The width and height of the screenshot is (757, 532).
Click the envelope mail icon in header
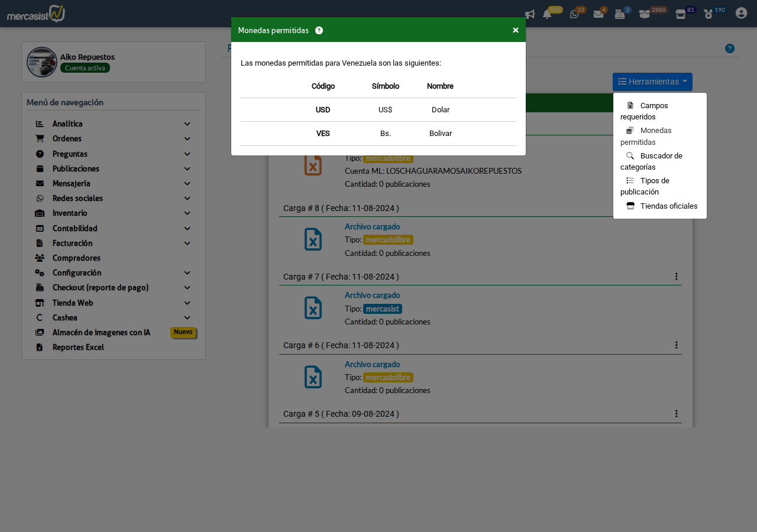[x=599, y=14]
